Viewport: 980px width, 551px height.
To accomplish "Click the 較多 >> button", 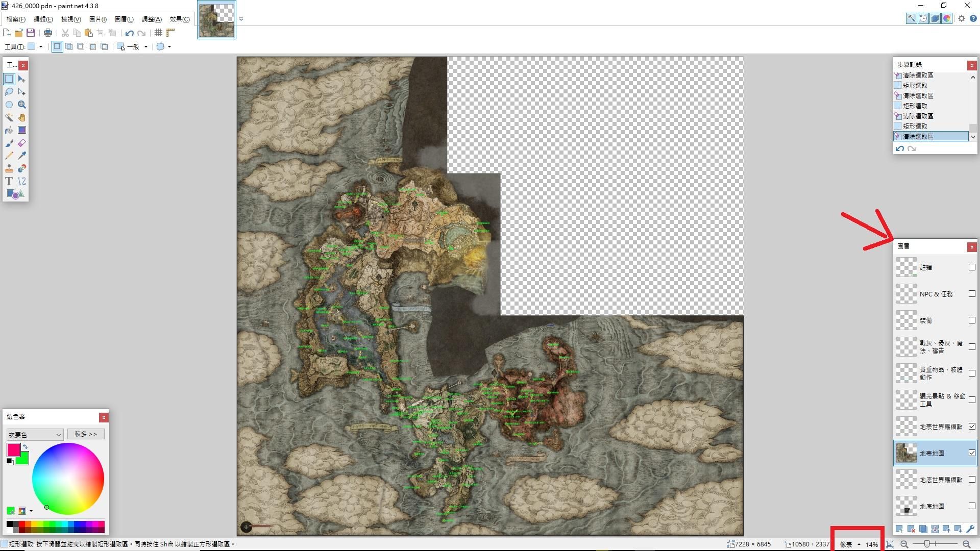I will [x=86, y=434].
